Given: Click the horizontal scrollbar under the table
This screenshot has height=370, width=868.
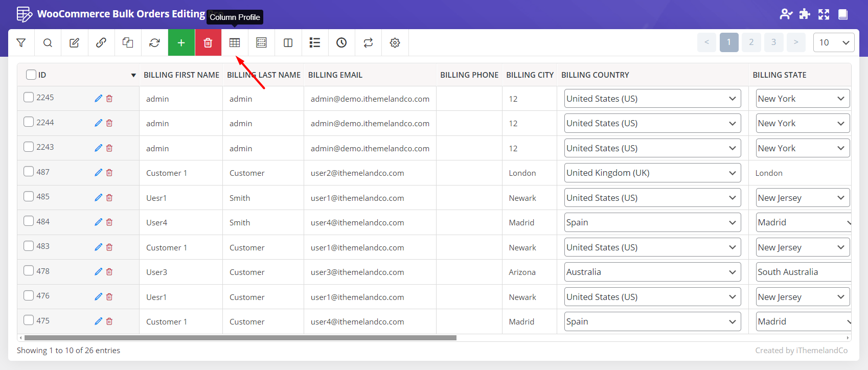Looking at the screenshot, I should [240, 338].
